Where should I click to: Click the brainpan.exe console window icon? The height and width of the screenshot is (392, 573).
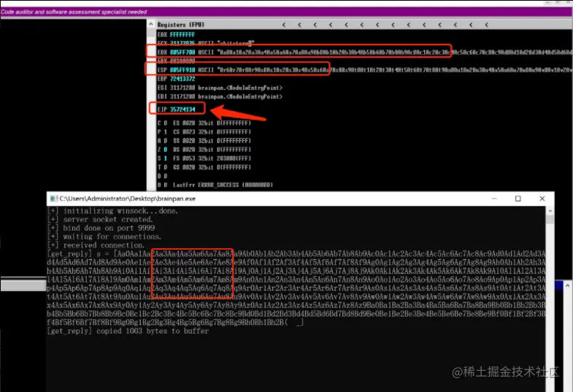[54, 199]
